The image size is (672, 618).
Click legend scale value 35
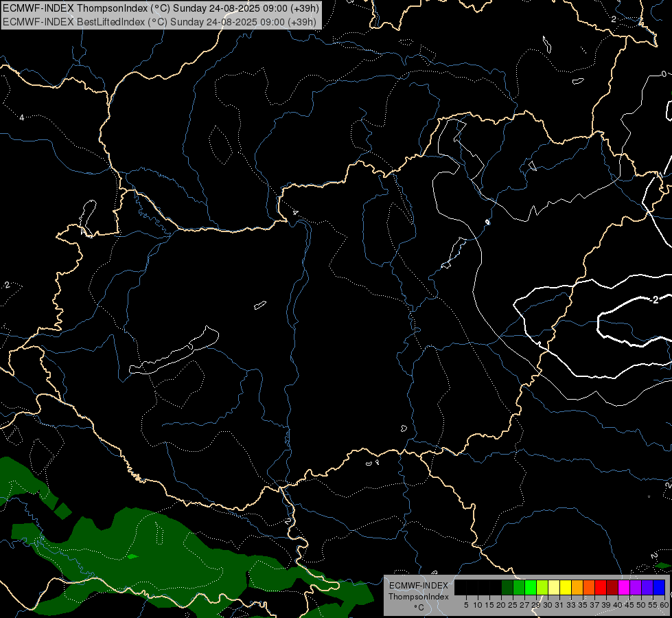tap(583, 605)
